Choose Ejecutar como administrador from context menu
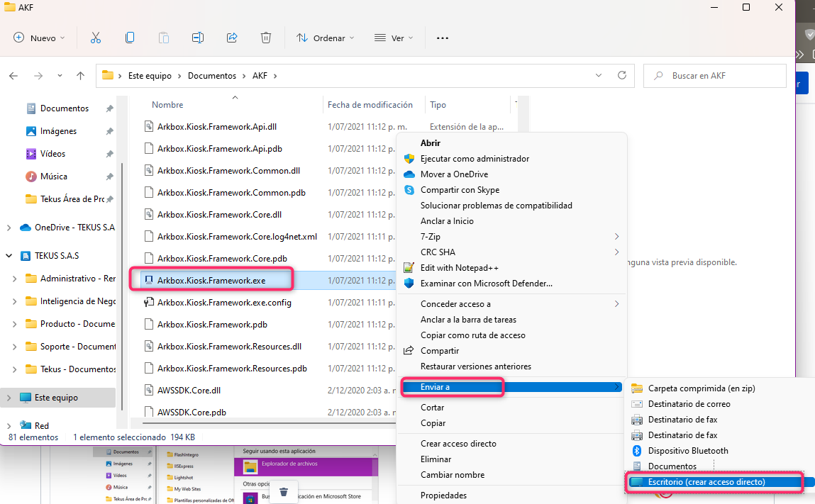This screenshot has width=815, height=504. coord(475,159)
